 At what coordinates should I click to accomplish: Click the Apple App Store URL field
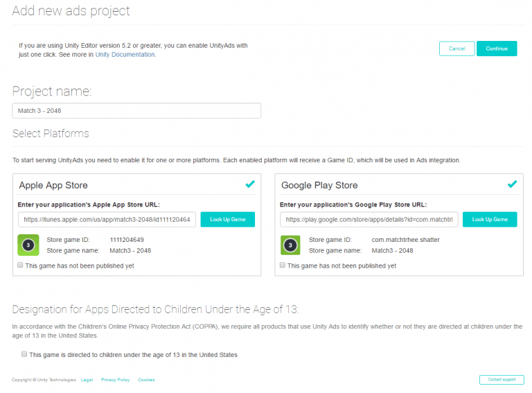point(107,220)
